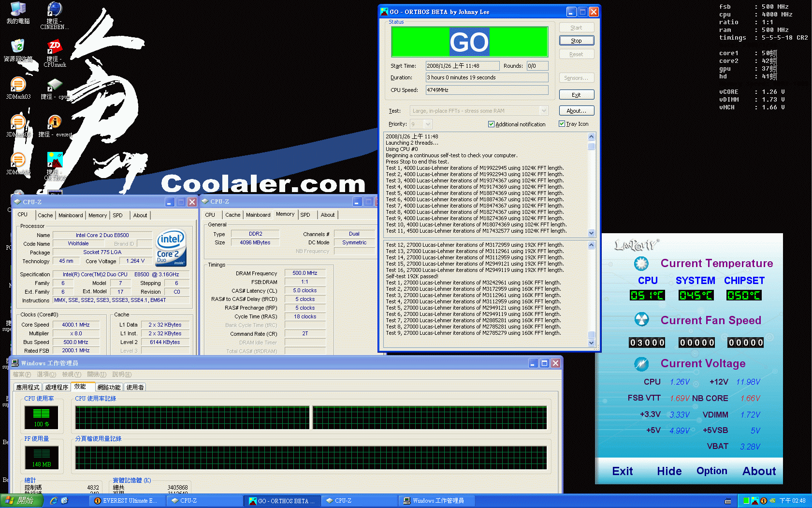Open the Test type dropdown in ORTHOS

click(544, 111)
